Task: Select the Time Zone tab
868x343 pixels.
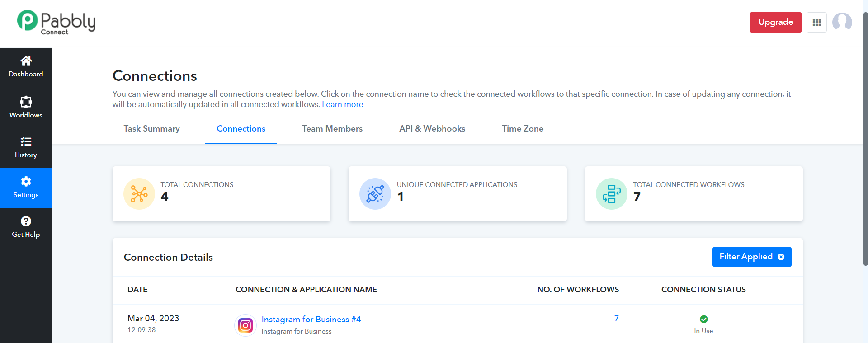Action: pyautogui.click(x=523, y=129)
